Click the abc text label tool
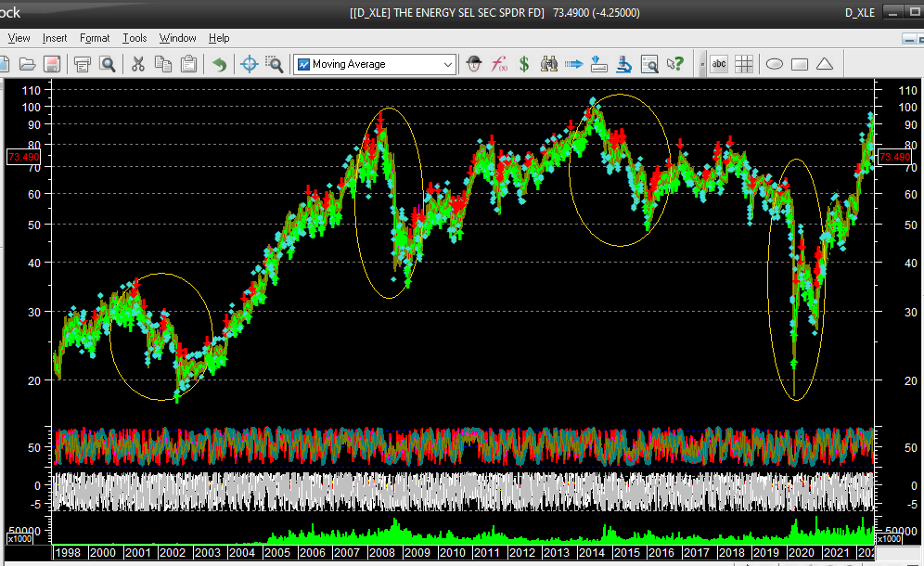Image resolution: width=924 pixels, height=566 pixels. pos(719,64)
